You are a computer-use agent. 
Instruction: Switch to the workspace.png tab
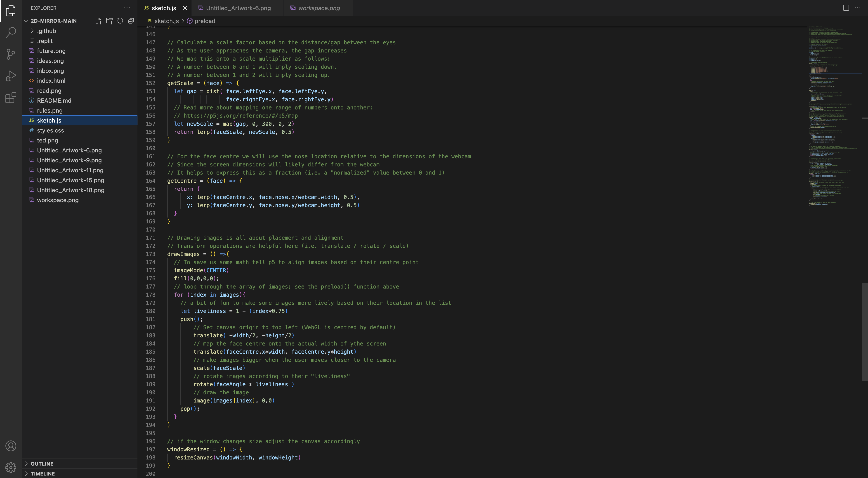click(318, 8)
